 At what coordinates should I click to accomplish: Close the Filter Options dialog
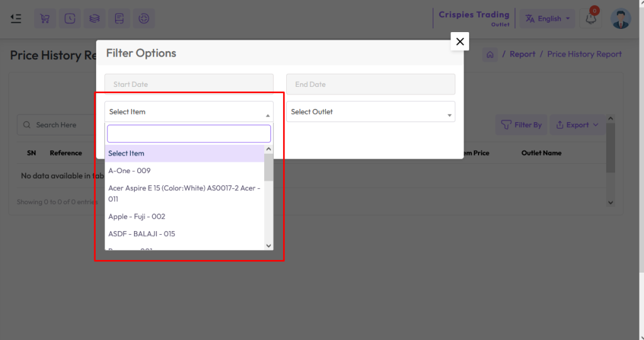(x=460, y=42)
